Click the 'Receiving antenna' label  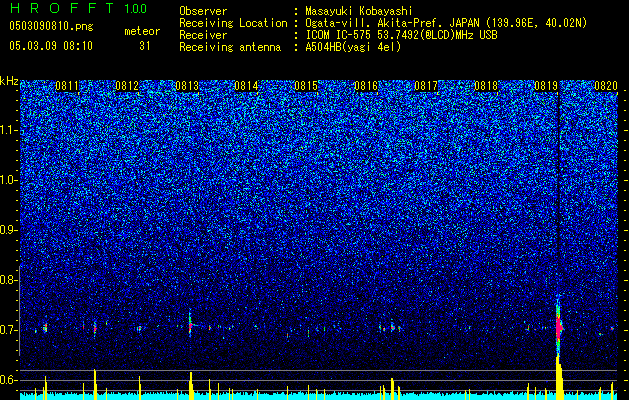click(x=230, y=47)
